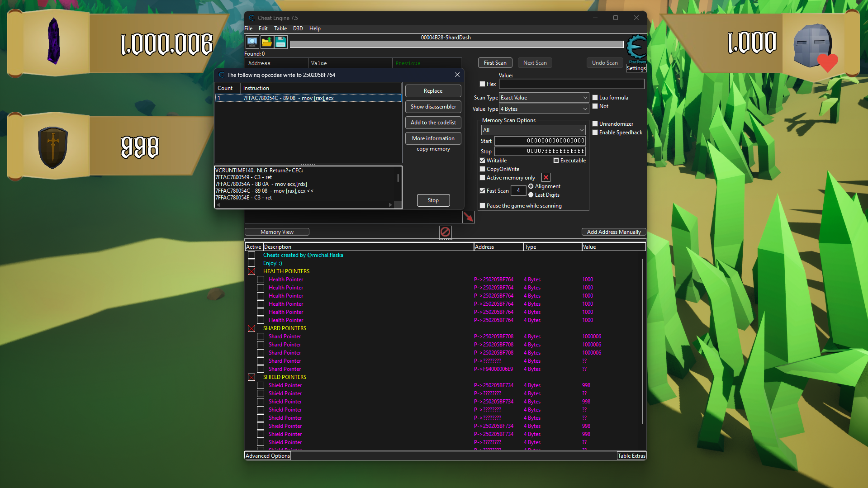Toggle the SHIELD POINTERS group active box
Viewport: 868px width, 488px height.
tap(251, 377)
